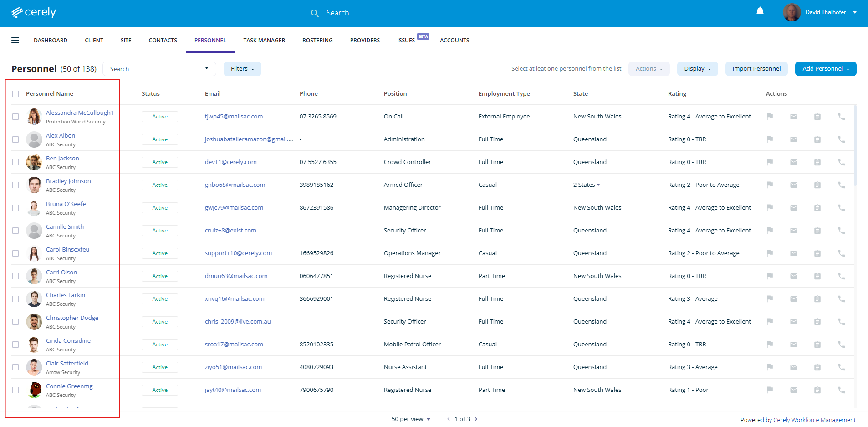The width and height of the screenshot is (868, 427).
Task: Click the envelope icon for Charles Larkin
Action: [x=793, y=299]
